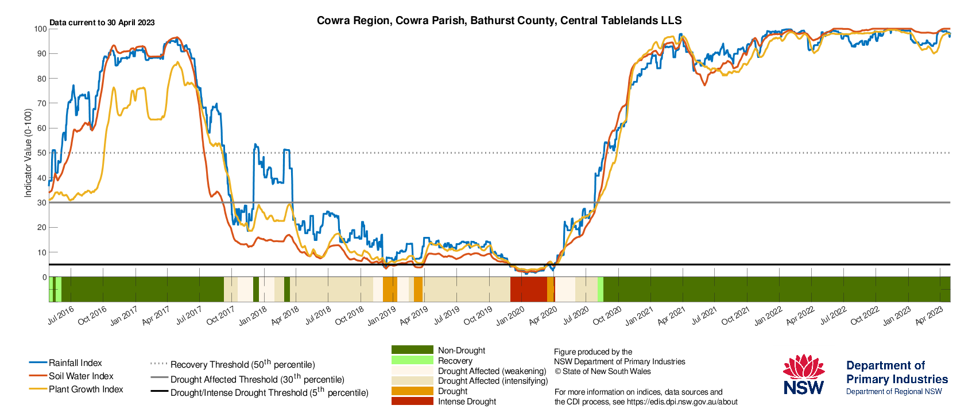Image resolution: width=980 pixels, height=413 pixels.
Task: Click the y-axis value 100 label
Action: tap(40, 29)
